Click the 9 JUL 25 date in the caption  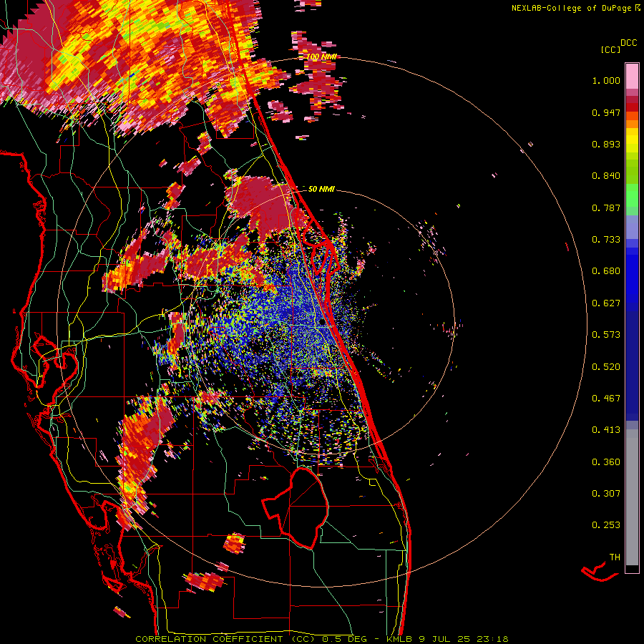point(444,639)
